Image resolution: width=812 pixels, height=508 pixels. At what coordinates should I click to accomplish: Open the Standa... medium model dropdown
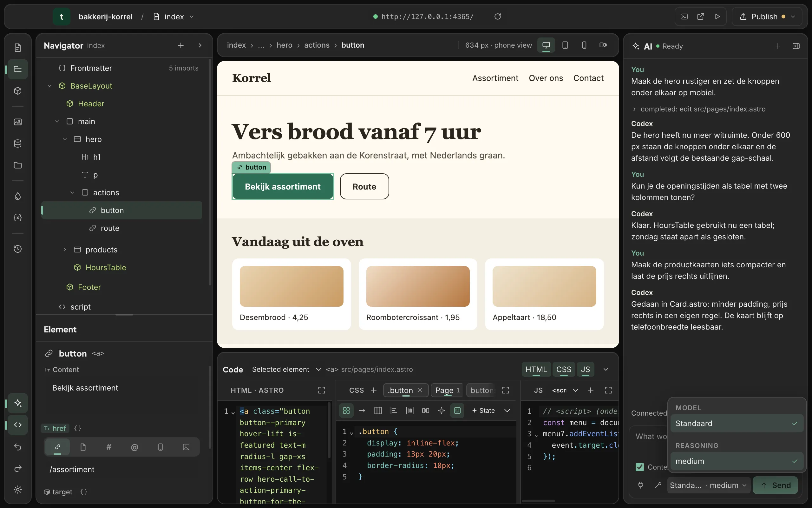click(708, 485)
